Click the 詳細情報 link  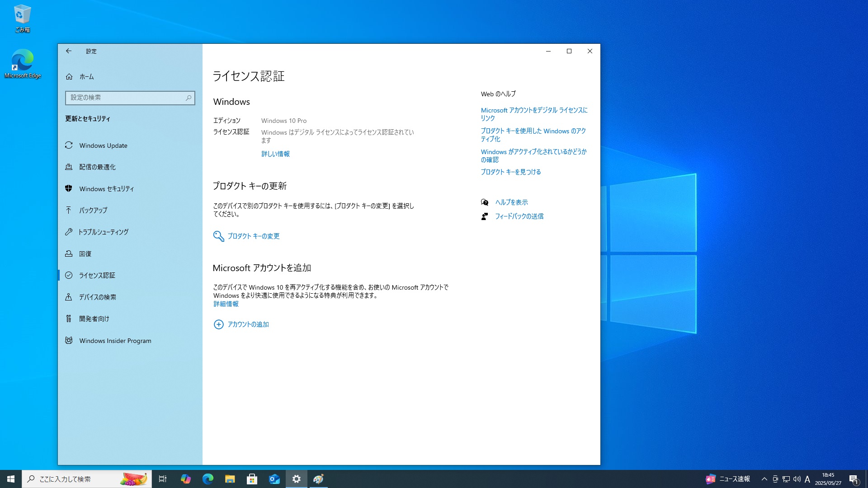point(226,304)
